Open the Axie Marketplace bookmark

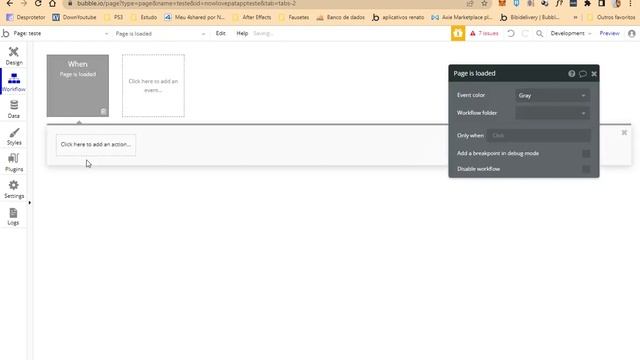point(462,18)
